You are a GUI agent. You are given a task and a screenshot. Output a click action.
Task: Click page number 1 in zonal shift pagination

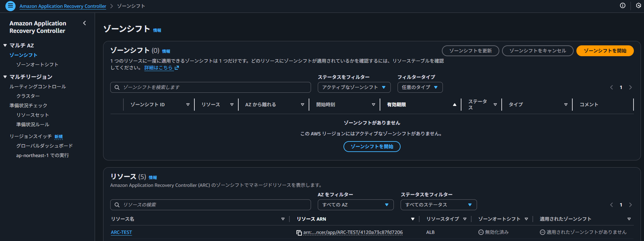point(621,87)
